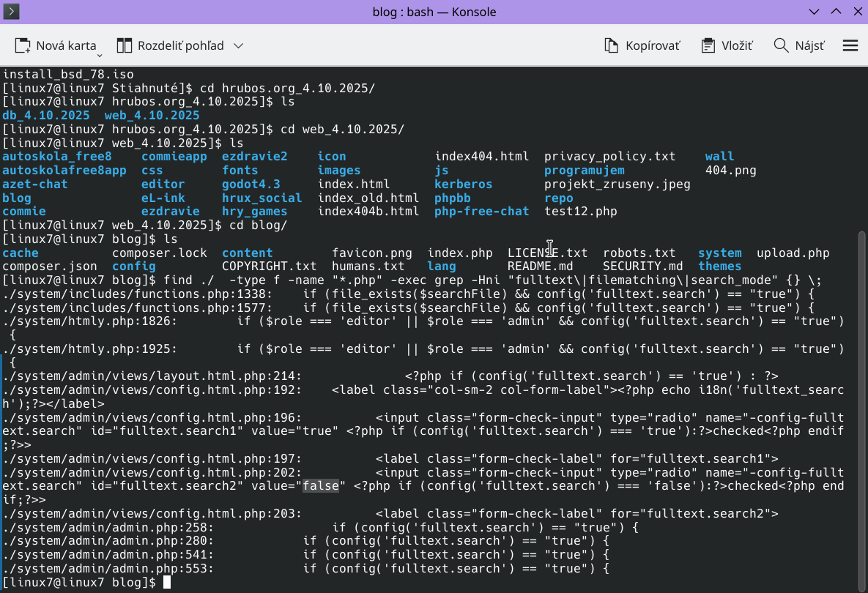Viewport: 868px width, 593px height.
Task: Click the cursor at the last blog$ prompt
Action: 167,582
